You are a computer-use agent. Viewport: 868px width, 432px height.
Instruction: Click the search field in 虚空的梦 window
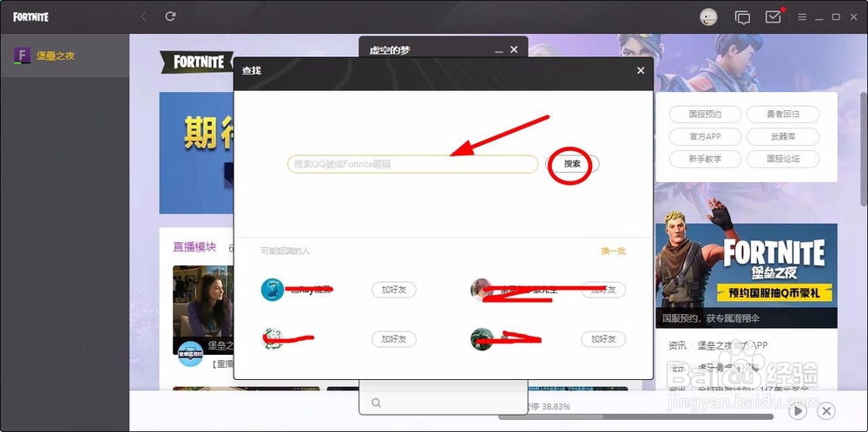(x=443, y=403)
